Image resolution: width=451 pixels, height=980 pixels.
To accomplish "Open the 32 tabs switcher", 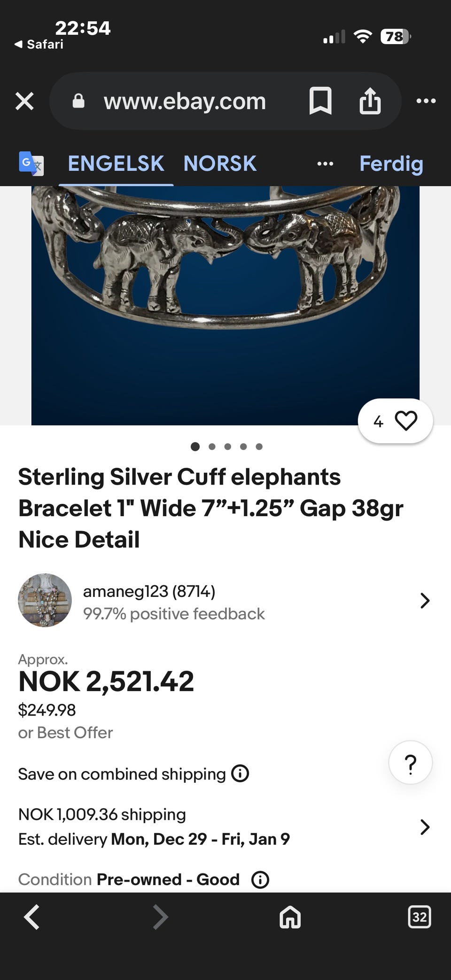I will [x=419, y=917].
